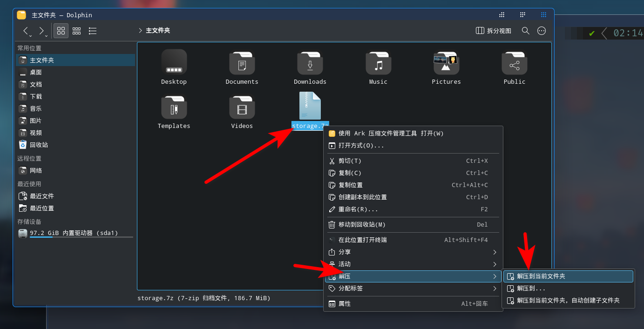Navigate back with the back arrow

coord(26,31)
